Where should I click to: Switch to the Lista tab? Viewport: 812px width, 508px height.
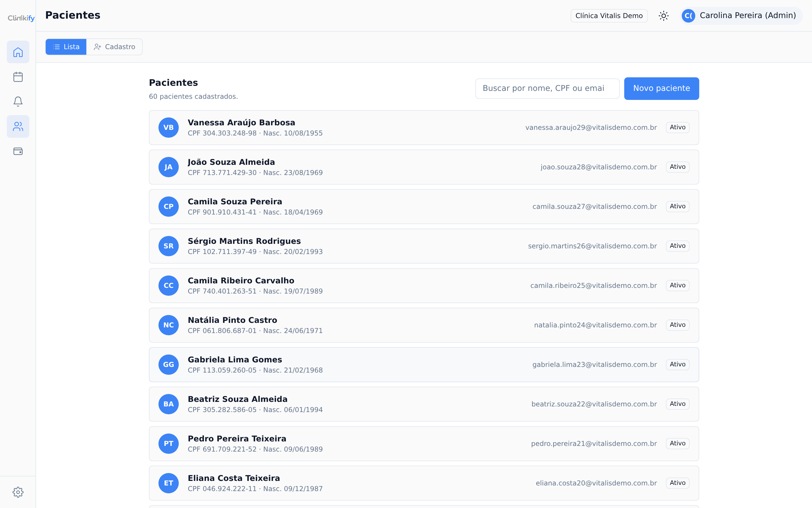click(x=66, y=47)
